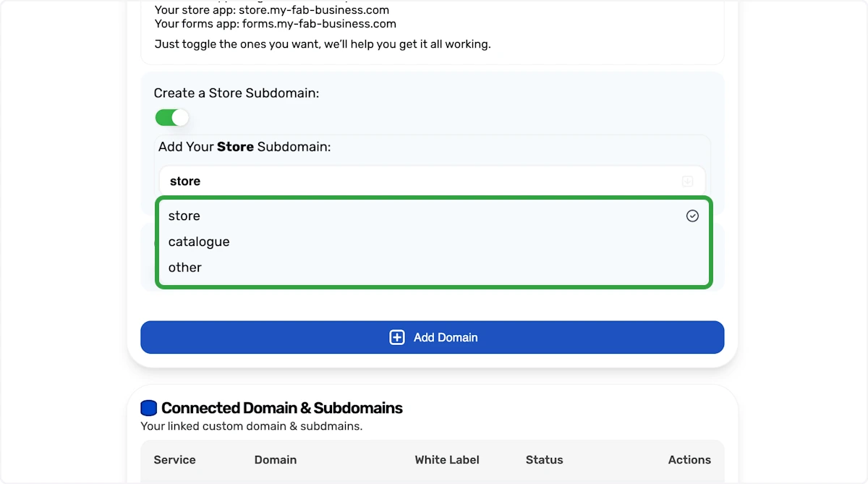Pick 'other' from the subdomain list

(x=433, y=268)
